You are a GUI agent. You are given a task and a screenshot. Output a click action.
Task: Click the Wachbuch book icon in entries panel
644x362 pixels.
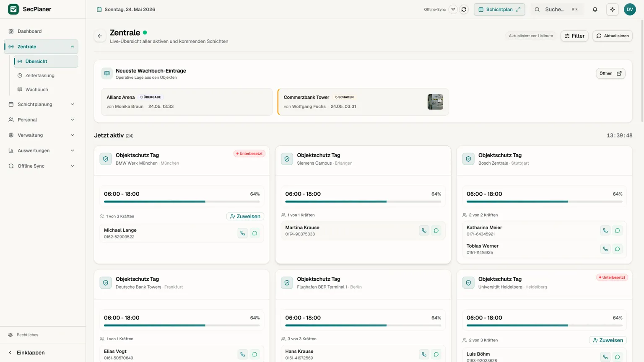(107, 73)
